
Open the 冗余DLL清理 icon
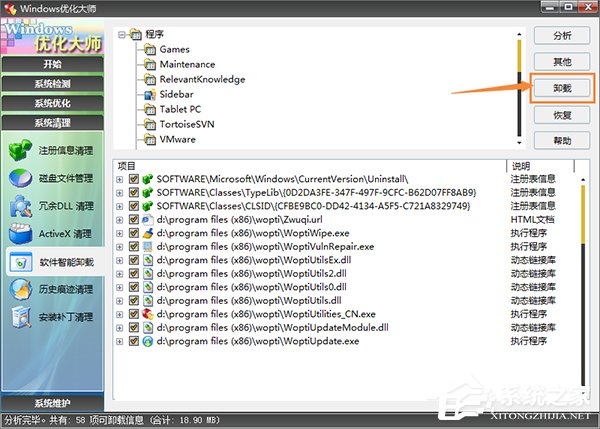20,206
